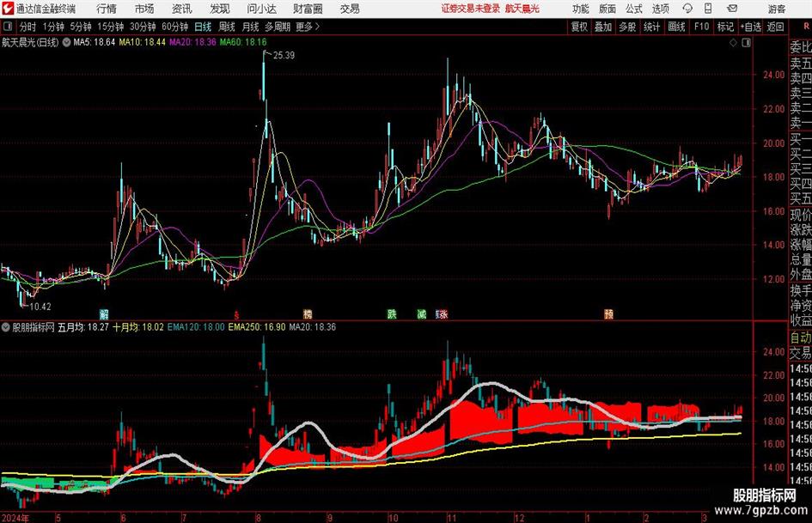The width and height of the screenshot is (812, 523).
Task: Select the 日线 daily period tab
Action: click(x=203, y=27)
